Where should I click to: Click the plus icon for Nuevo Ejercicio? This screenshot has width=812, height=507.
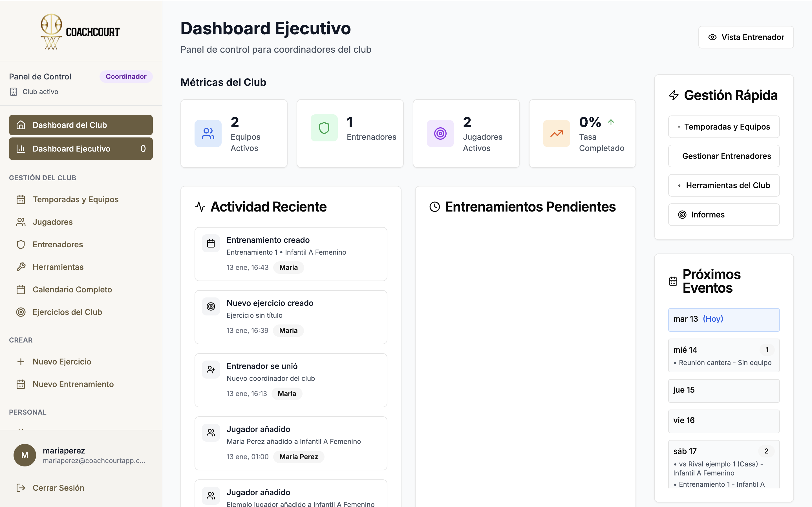click(x=21, y=361)
